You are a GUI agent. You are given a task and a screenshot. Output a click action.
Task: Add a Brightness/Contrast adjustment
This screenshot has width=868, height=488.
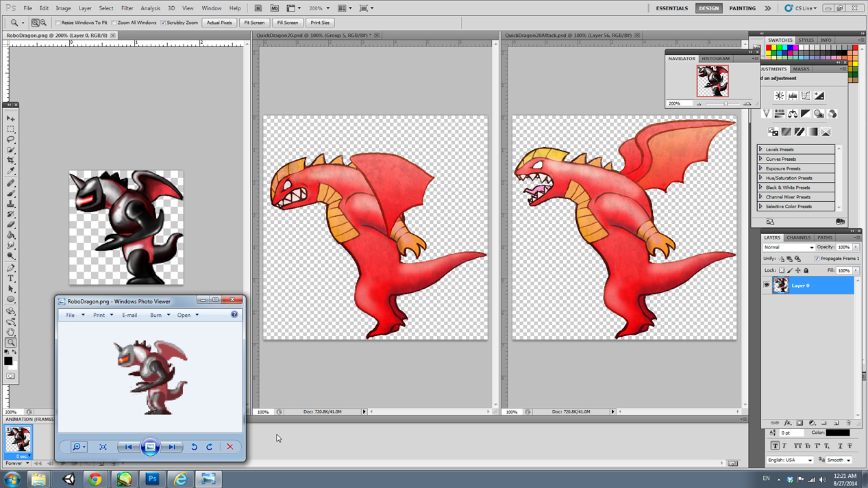pos(780,96)
